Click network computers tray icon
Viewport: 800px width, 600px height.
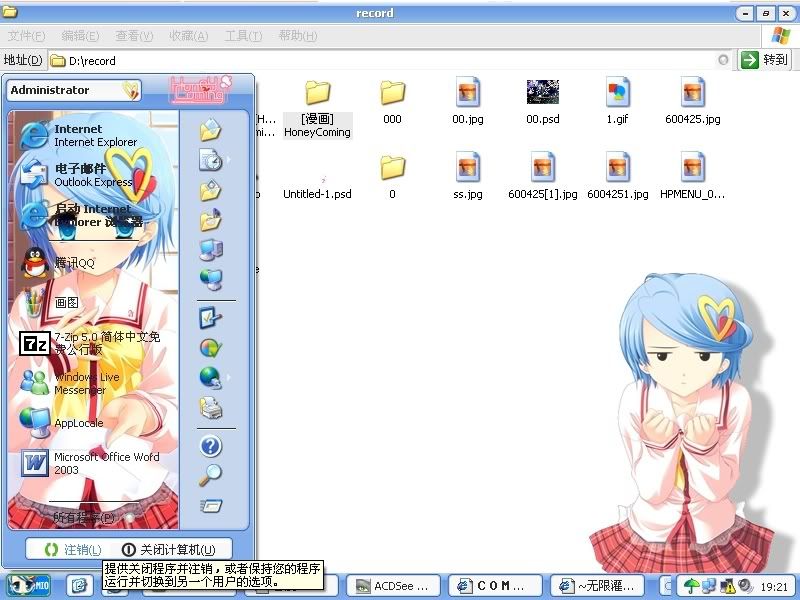[x=709, y=586]
